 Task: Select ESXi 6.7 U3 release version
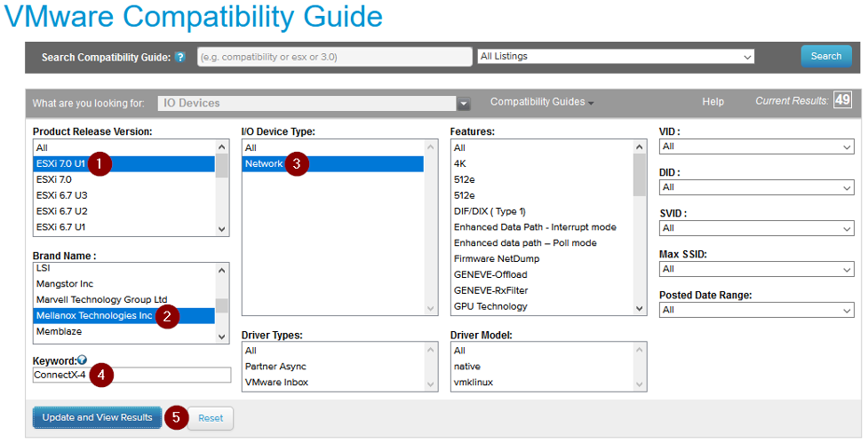click(124, 195)
